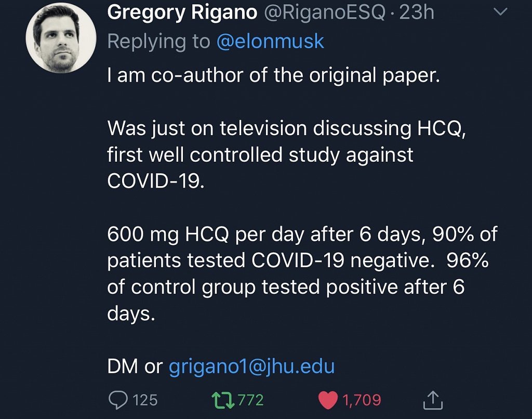Click the 'DM or' text
The width and height of the screenshot is (532, 419).
(x=135, y=366)
